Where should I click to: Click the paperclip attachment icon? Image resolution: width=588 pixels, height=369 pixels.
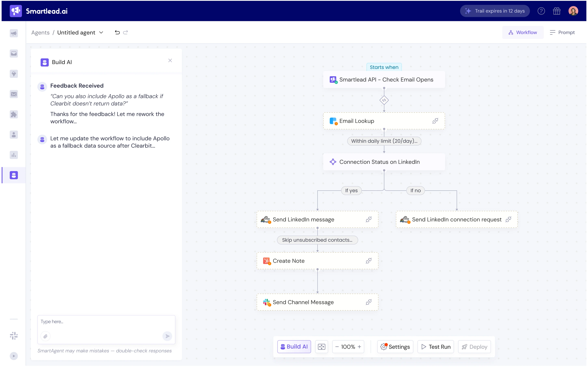pos(45,336)
